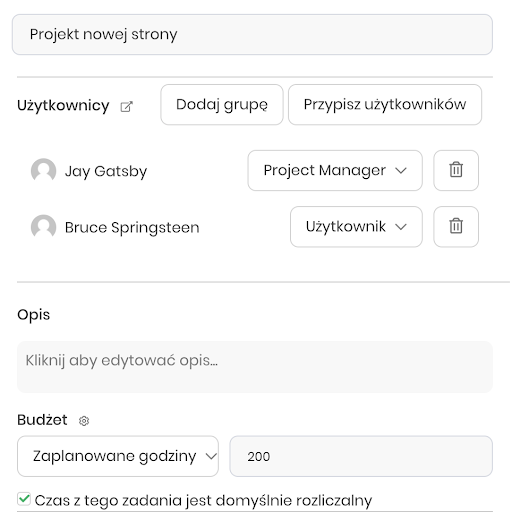Click the Jay Gatsby user name
This screenshot has height=512, width=512.
pos(106,171)
